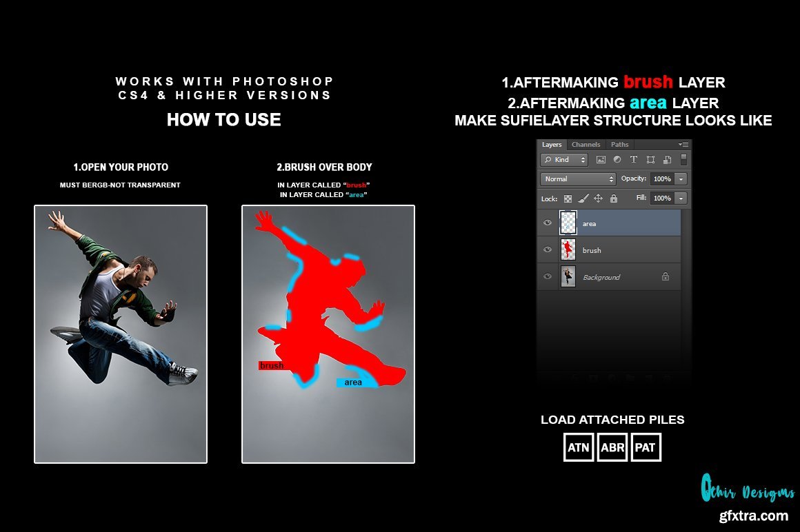Switch to the Paths tab
Viewport: 800px width, 532px height.
pyautogui.click(x=620, y=145)
